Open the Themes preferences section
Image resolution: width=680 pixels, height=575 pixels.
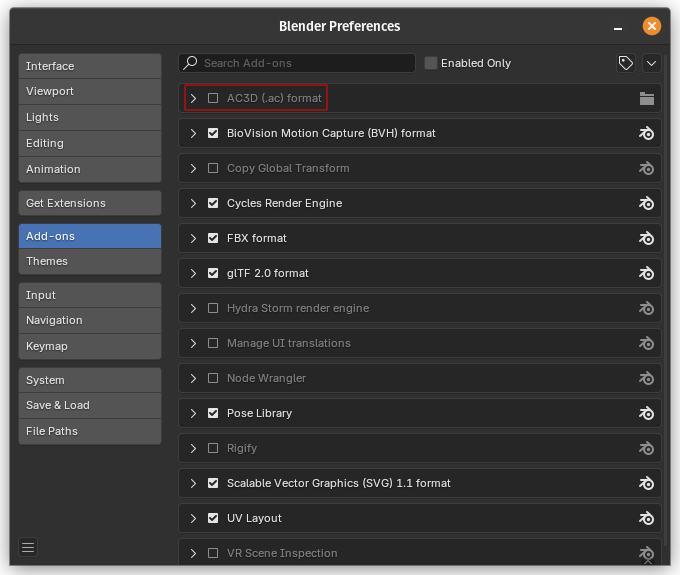(x=90, y=261)
